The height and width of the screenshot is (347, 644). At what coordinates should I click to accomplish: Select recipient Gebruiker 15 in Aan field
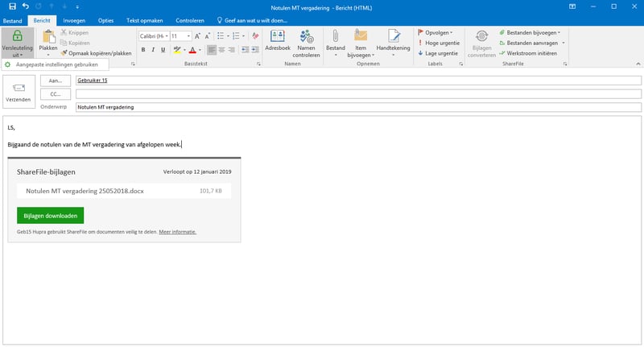tap(93, 81)
